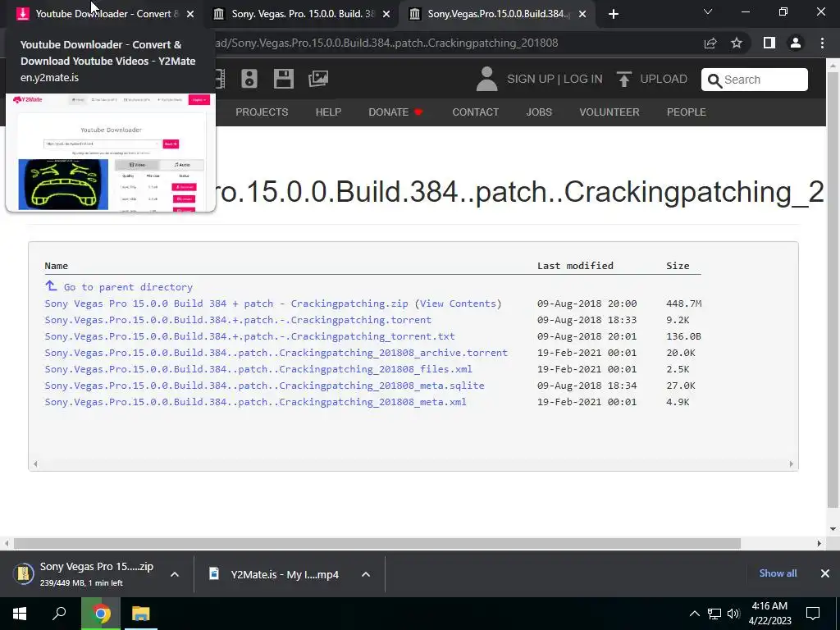Open the Windows Start menu
Viewport: 840px width, 630px height.
(20, 614)
